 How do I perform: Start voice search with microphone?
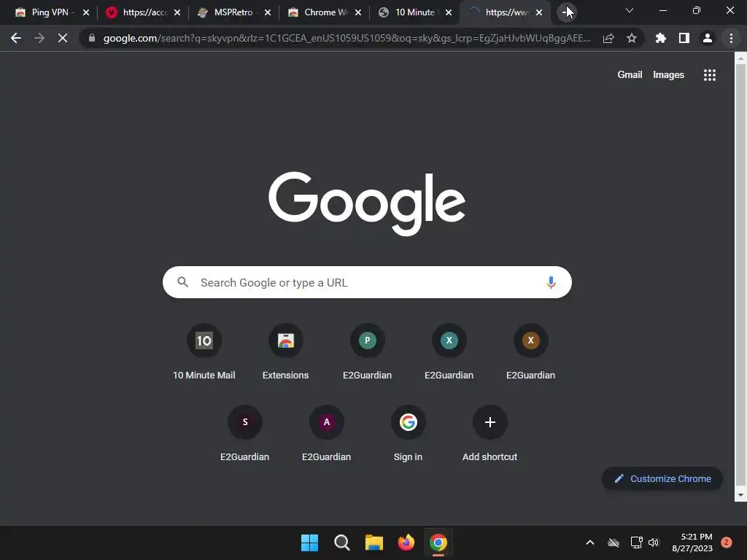tap(551, 282)
